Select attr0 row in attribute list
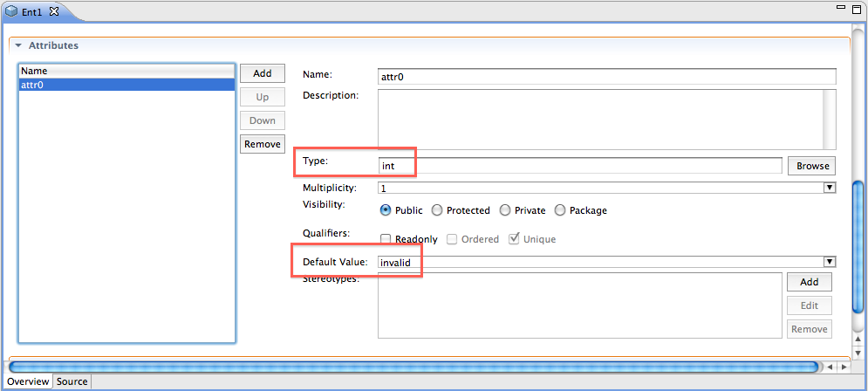 pyautogui.click(x=126, y=85)
